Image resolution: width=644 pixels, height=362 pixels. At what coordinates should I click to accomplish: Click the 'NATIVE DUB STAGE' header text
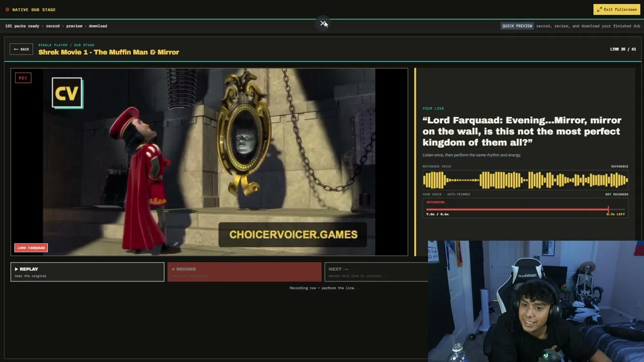tap(34, 10)
